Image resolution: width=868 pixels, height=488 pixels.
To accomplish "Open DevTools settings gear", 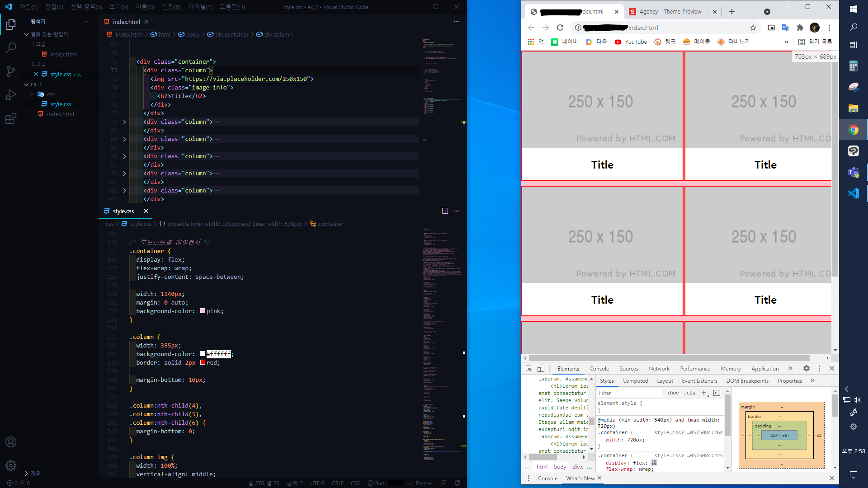I will tap(807, 368).
